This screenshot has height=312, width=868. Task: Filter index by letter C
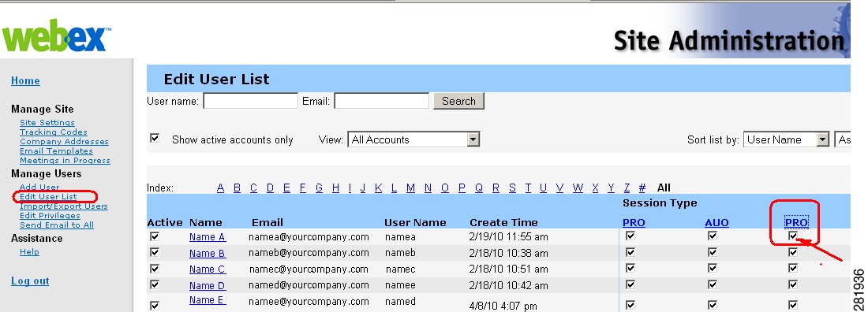[253, 188]
